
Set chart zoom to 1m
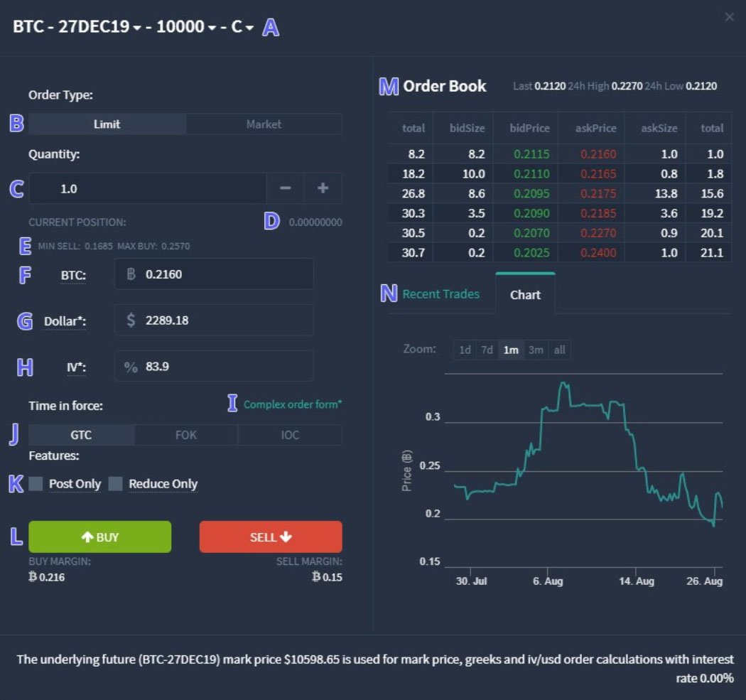(511, 350)
